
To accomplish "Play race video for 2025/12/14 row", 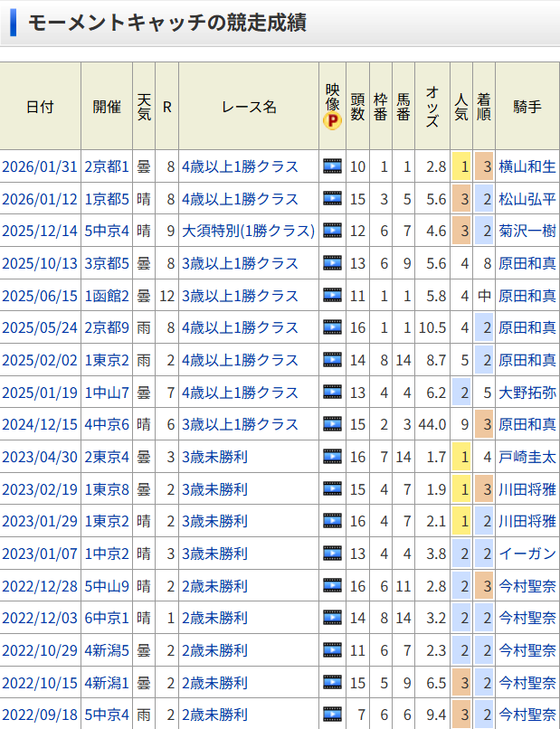I will coord(332,231).
